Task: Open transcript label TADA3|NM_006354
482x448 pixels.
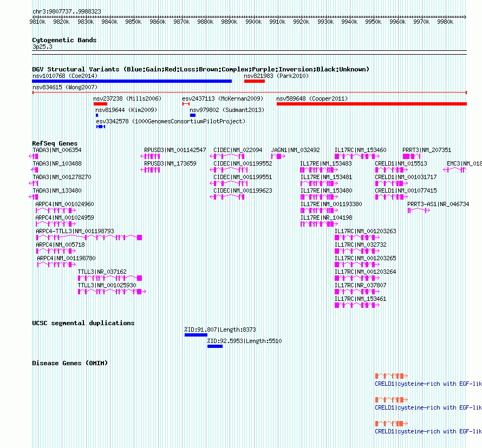Action: tap(57, 150)
